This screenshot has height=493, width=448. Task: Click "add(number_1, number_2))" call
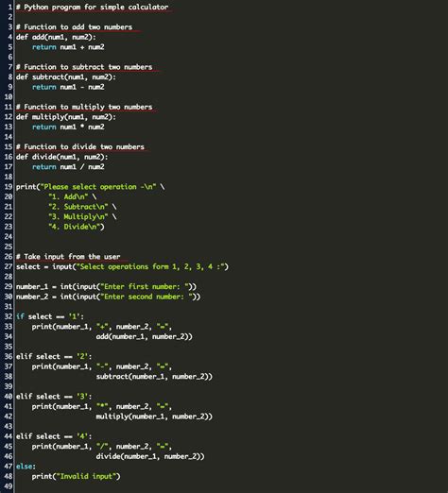145,337
